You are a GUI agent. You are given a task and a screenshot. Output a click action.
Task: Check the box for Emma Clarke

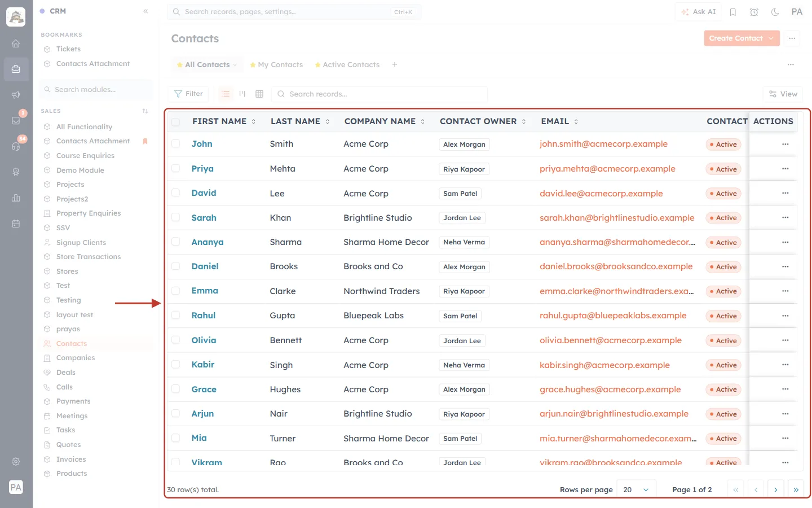point(176,291)
